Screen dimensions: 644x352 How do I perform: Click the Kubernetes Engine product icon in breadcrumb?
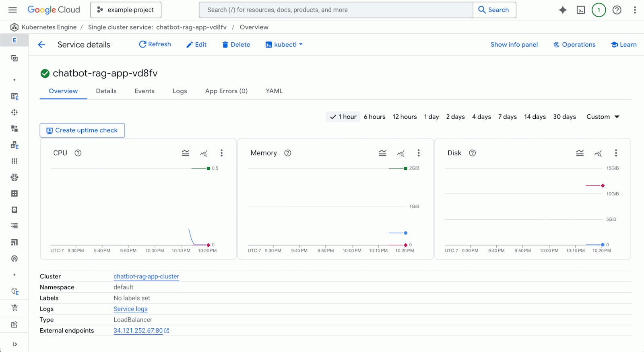[x=14, y=27]
